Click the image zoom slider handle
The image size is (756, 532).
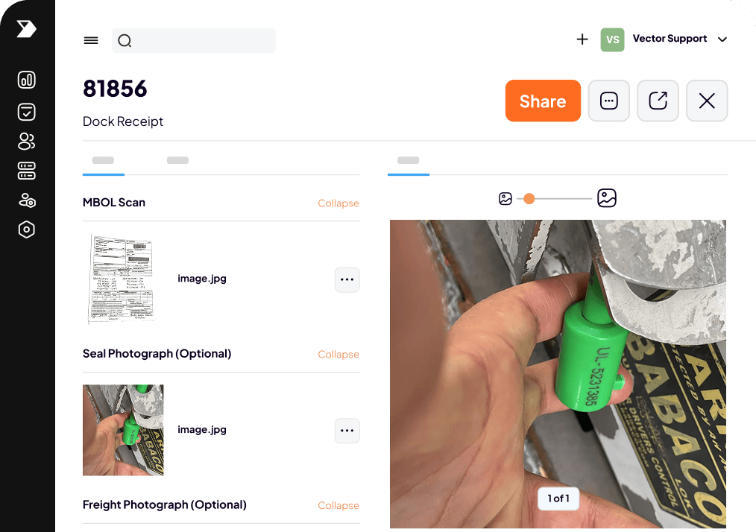click(529, 199)
